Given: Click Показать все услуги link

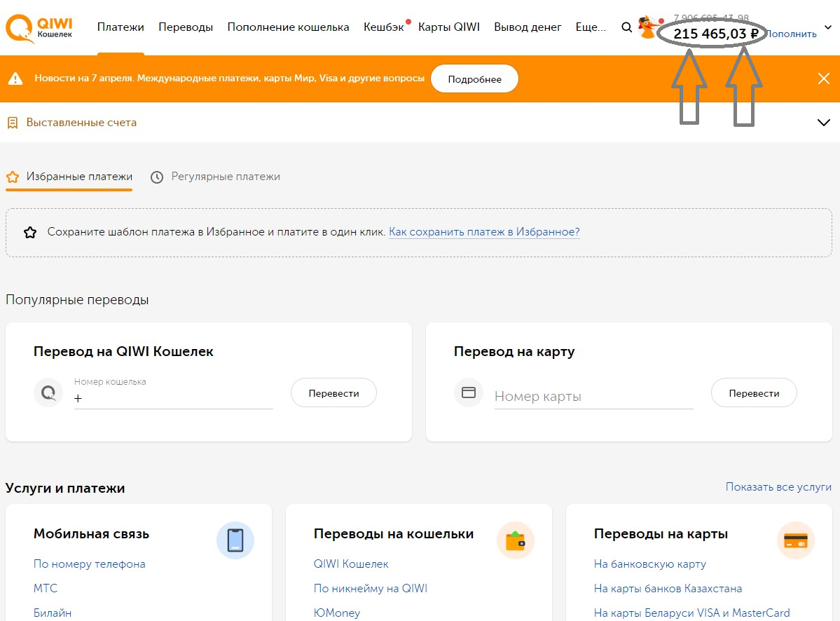Looking at the screenshot, I should click(x=778, y=486).
